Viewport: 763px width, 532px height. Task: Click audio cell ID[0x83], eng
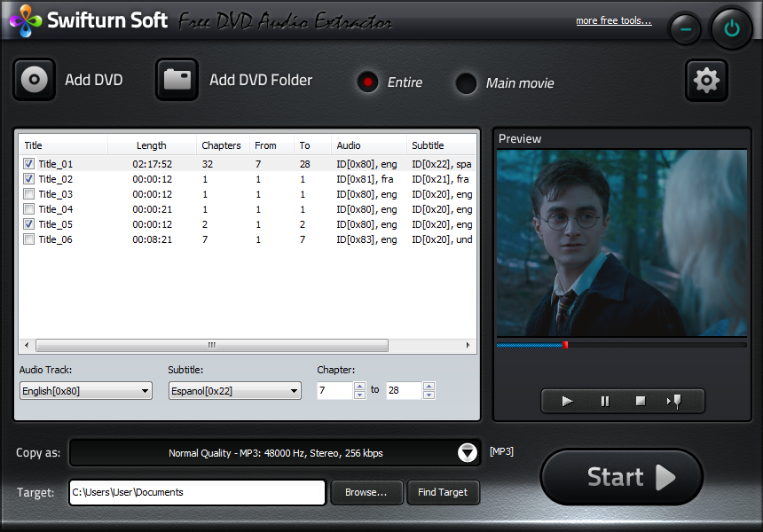click(x=366, y=239)
